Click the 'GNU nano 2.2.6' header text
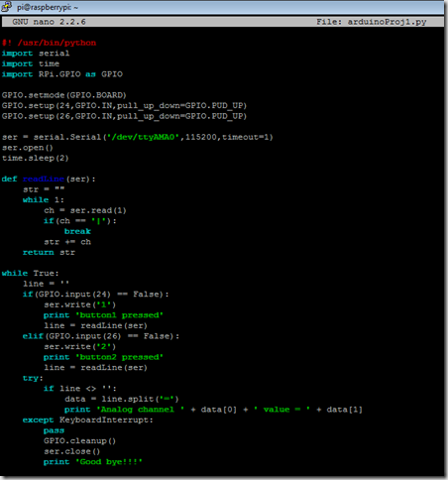The height and width of the screenshot is (480, 448). pyautogui.click(x=49, y=22)
